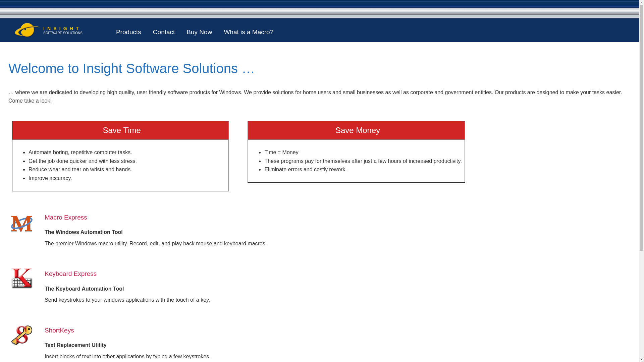Click 'Welcome to Insight Software Solutions' heading
The image size is (644, 362).
click(x=131, y=68)
